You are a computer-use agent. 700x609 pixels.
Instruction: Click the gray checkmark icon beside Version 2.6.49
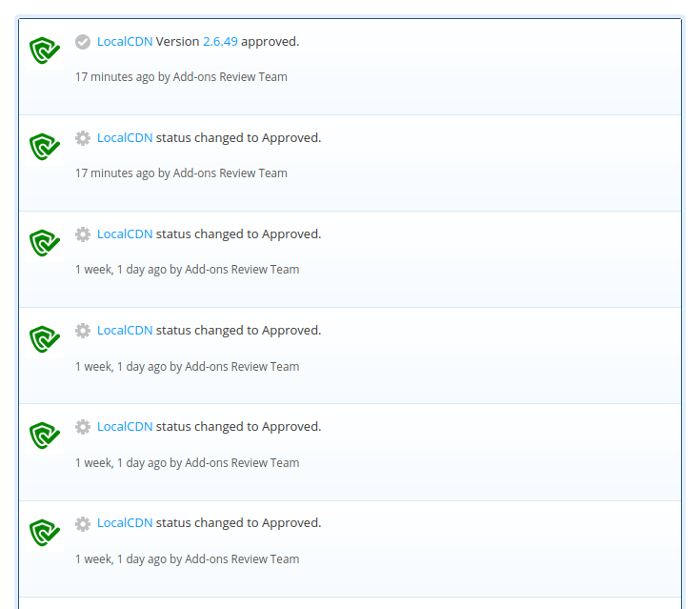(x=83, y=42)
